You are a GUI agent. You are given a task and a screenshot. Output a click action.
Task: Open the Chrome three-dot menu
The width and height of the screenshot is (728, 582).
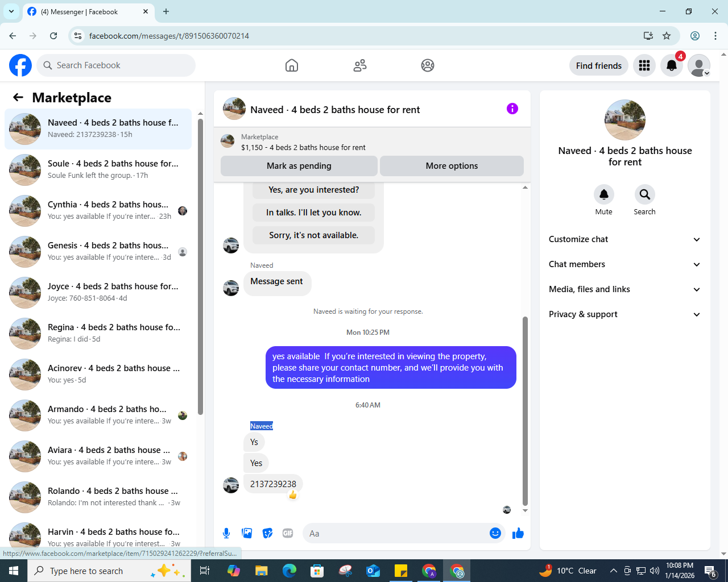pos(715,36)
